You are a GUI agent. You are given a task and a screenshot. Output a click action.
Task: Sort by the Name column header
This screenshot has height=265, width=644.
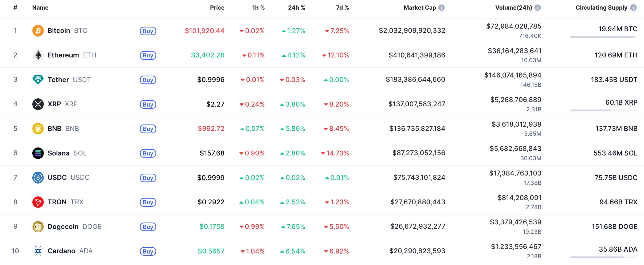click(40, 8)
